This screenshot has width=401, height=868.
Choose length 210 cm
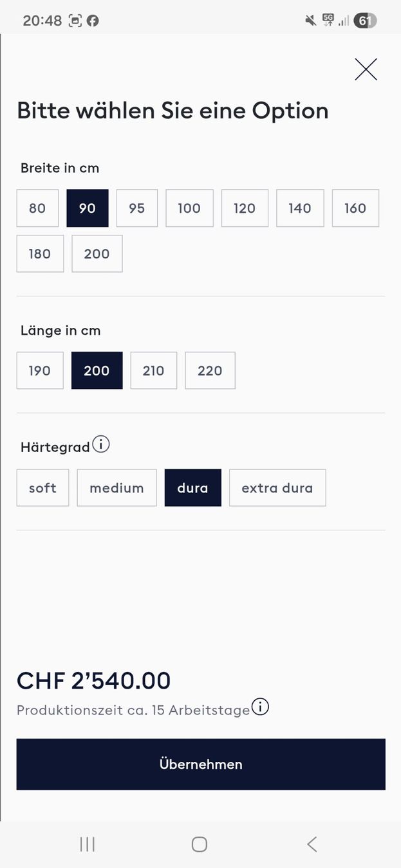pyautogui.click(x=154, y=370)
